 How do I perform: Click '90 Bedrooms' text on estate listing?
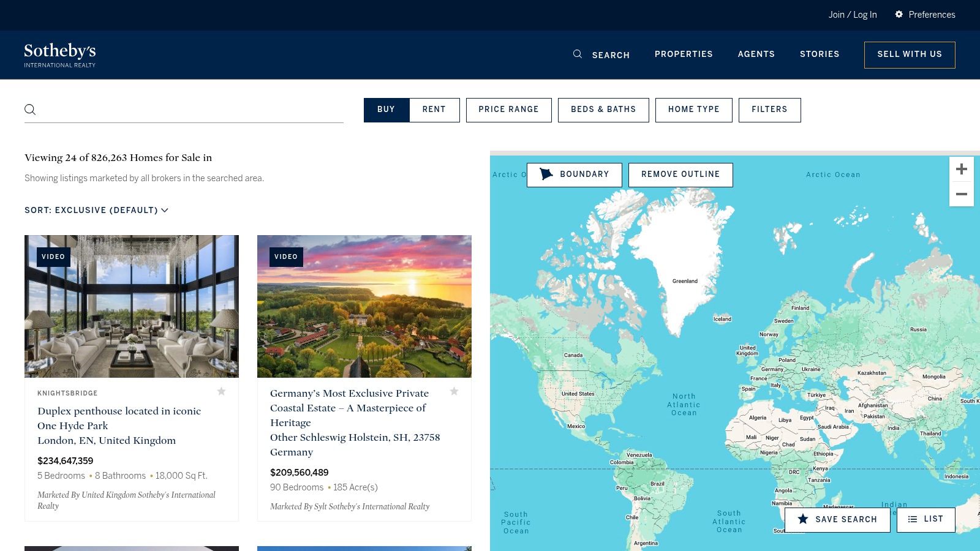tap(296, 487)
